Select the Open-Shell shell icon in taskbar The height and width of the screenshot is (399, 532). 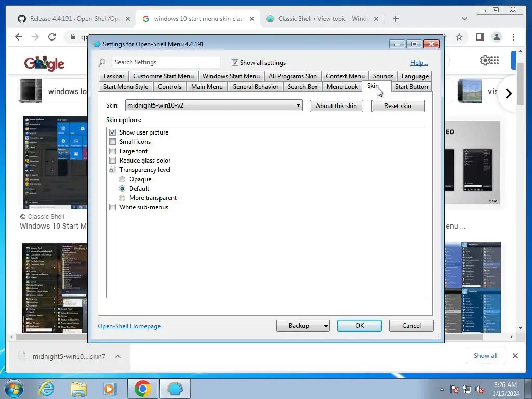pos(175,389)
